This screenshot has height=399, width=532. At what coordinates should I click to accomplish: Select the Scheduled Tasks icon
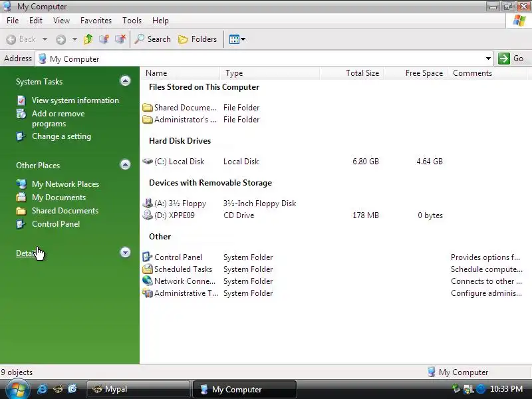tap(147, 269)
